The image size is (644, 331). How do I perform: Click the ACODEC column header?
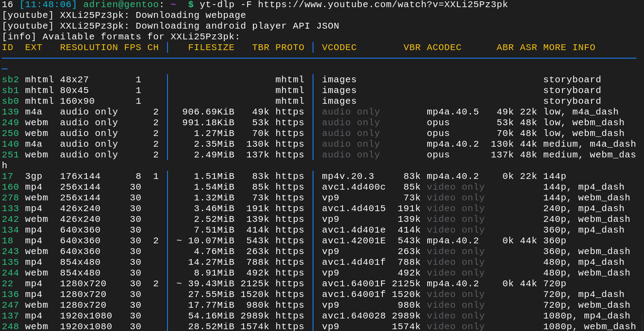point(444,47)
